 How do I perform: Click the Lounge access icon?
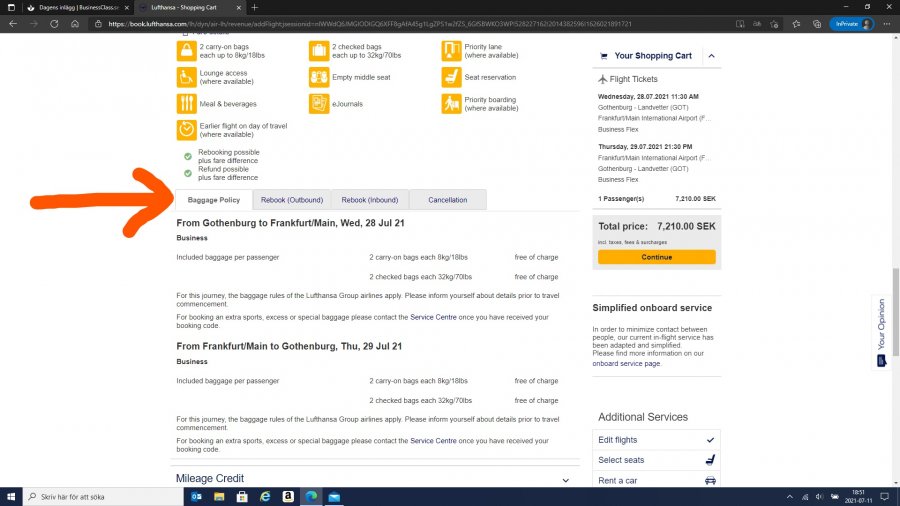click(186, 77)
